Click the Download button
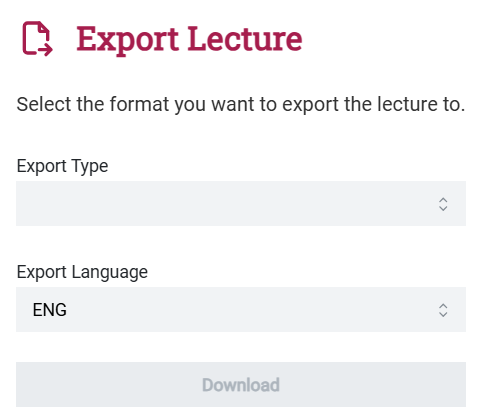 (x=241, y=384)
